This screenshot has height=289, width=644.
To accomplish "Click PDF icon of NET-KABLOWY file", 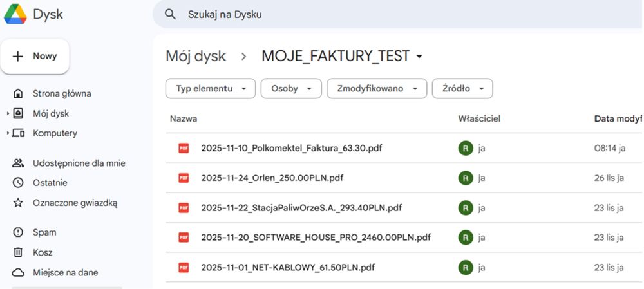I will tap(184, 267).
